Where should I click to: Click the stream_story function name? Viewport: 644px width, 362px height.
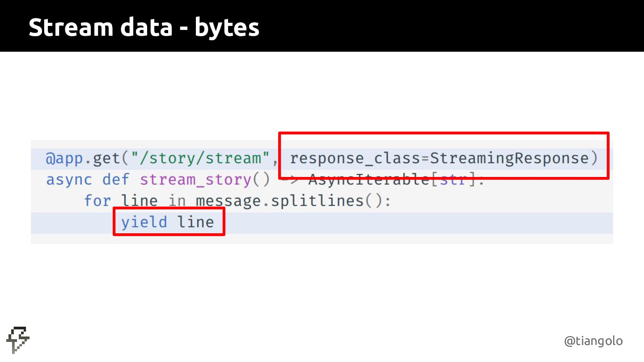pyautogui.click(x=195, y=180)
